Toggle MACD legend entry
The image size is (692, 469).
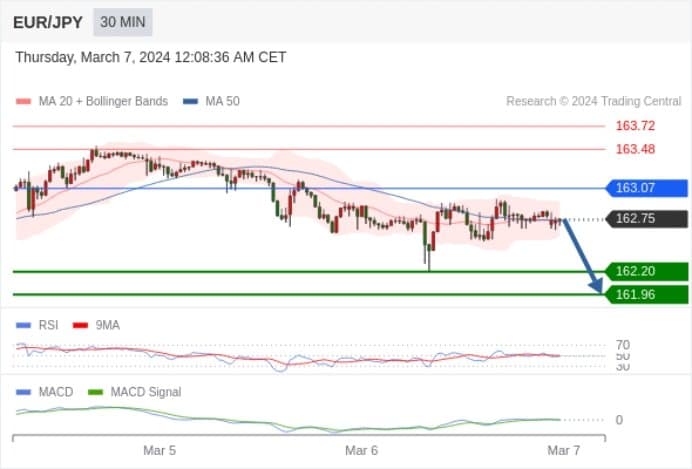coord(45,392)
